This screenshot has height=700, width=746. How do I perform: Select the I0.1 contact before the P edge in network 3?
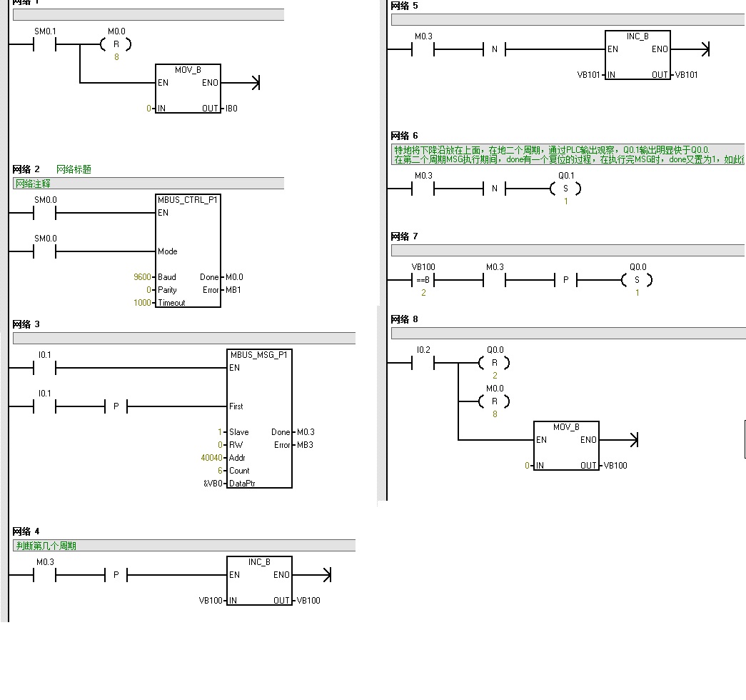45,406
